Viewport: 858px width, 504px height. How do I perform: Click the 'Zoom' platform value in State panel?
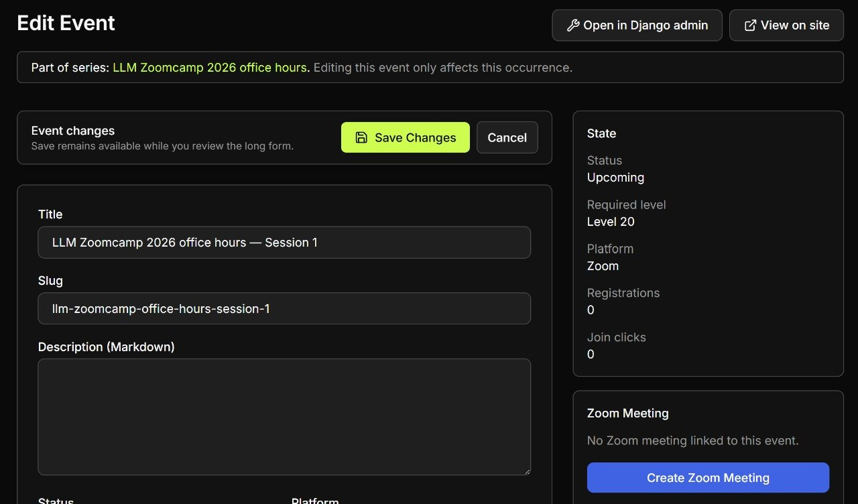(603, 266)
